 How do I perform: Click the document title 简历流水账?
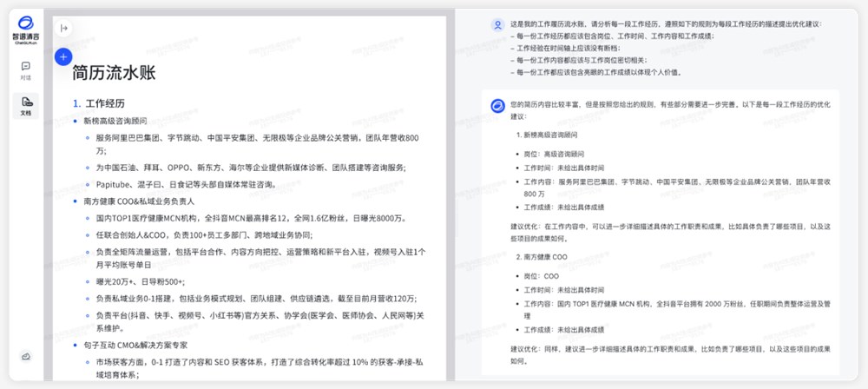114,73
